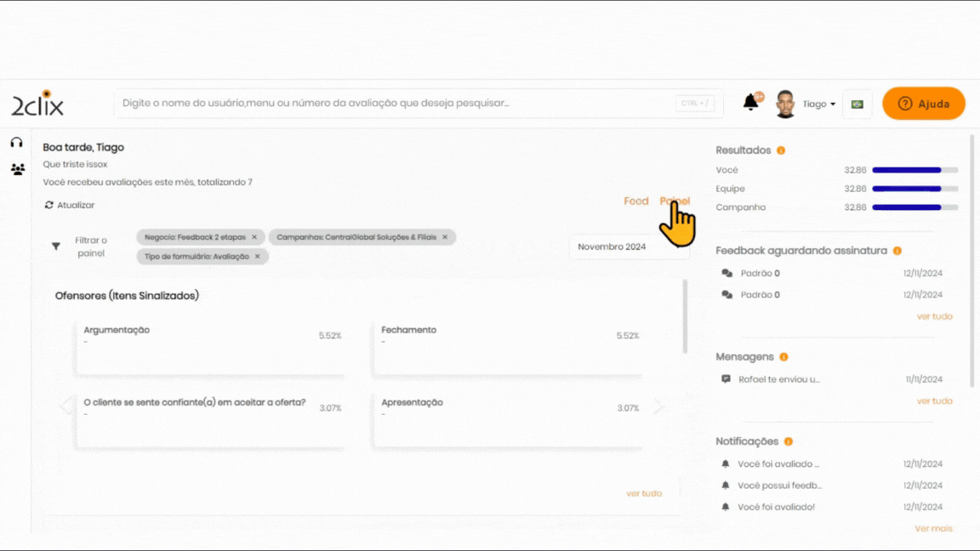Click the orange Ajuda button

[x=923, y=104]
